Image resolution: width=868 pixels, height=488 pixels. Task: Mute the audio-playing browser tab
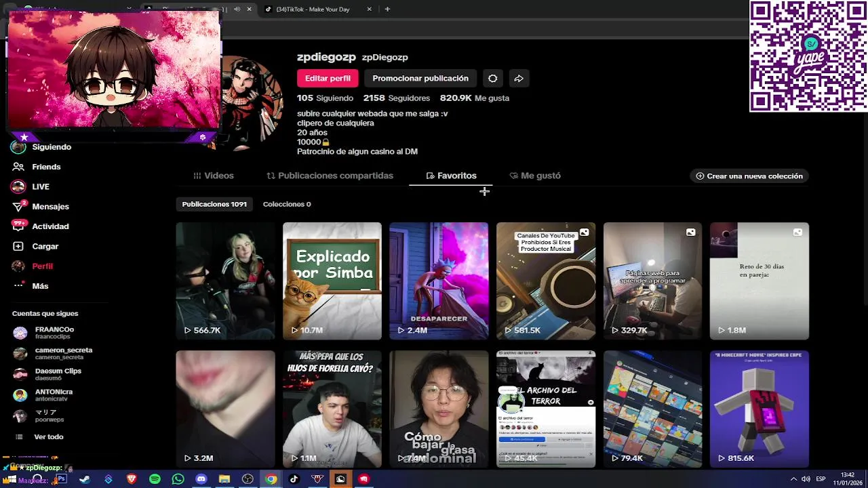coord(237,9)
